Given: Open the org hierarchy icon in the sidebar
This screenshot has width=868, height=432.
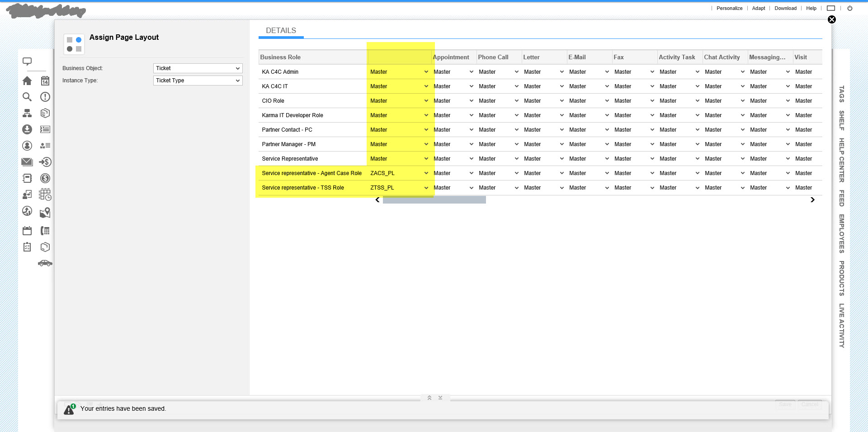Looking at the screenshot, I should tap(27, 113).
